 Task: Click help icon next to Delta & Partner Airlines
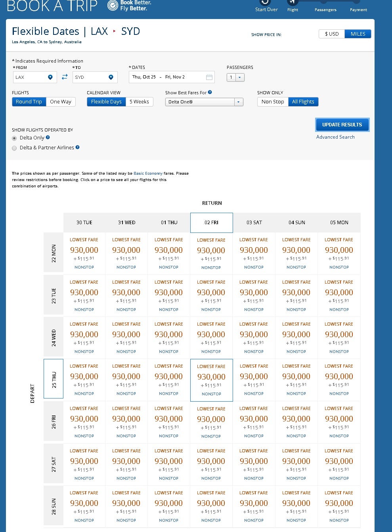coord(78,147)
